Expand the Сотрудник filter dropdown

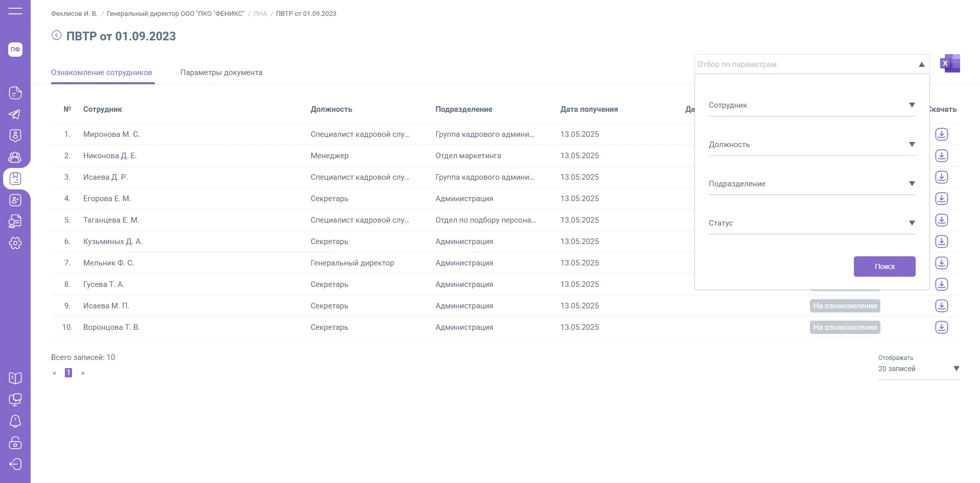pyautogui.click(x=811, y=105)
